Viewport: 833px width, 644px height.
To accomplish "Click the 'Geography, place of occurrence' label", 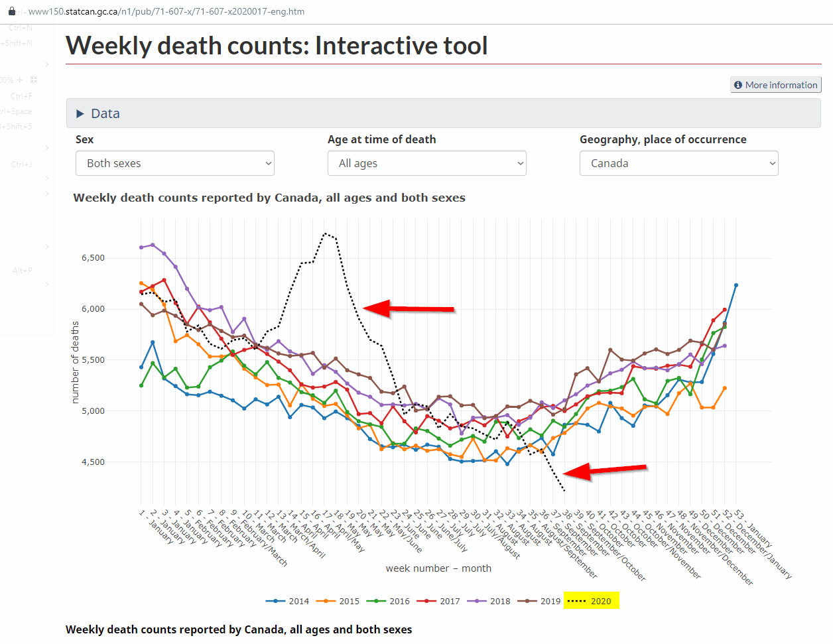I will coord(663,139).
